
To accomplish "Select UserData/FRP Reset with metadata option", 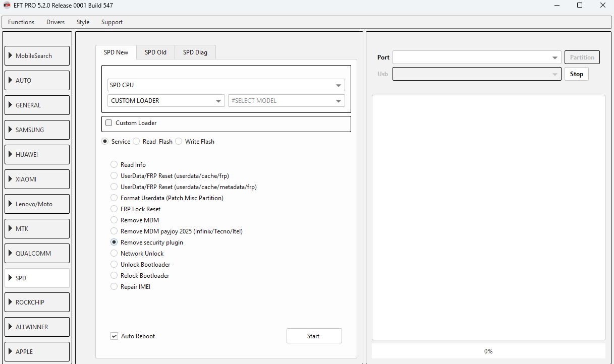I will 184,187.
